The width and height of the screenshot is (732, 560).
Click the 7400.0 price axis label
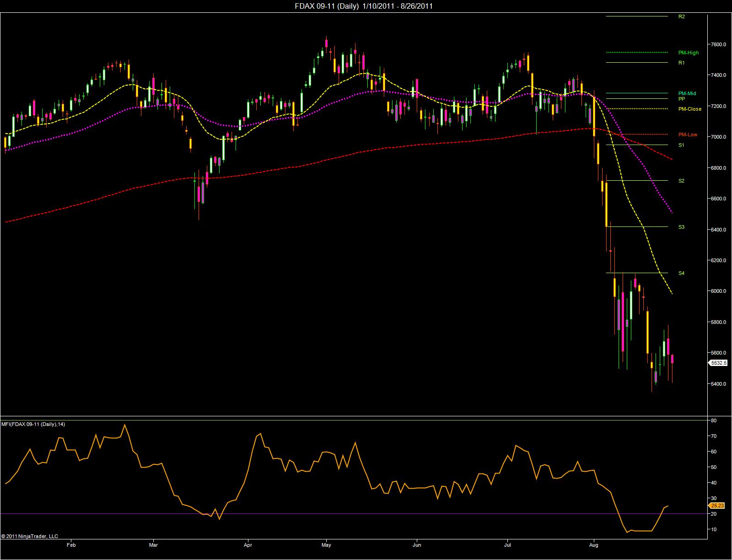tap(719, 75)
